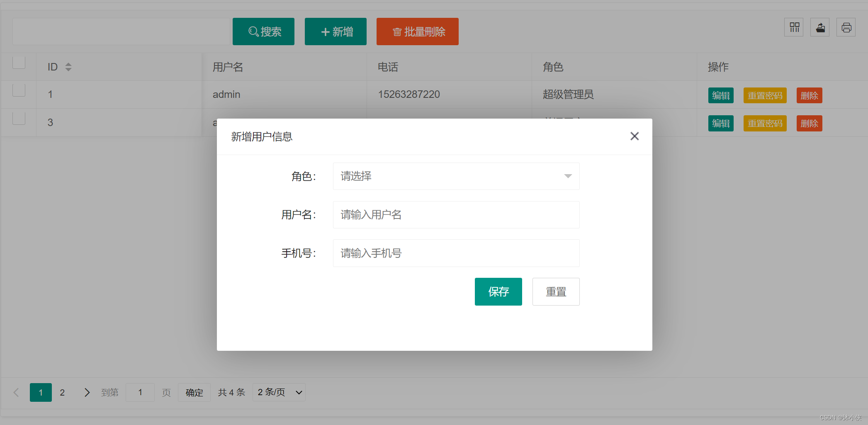Check the checkbox for row ID 3

(x=19, y=118)
